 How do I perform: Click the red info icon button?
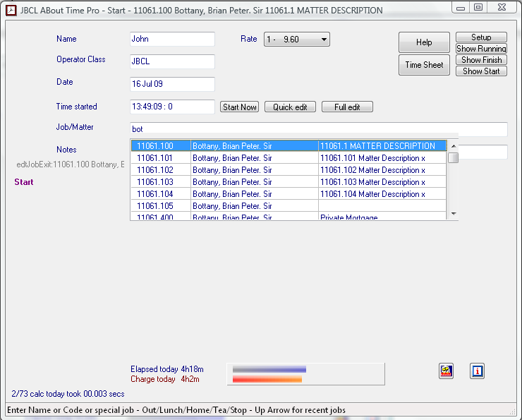point(478,371)
